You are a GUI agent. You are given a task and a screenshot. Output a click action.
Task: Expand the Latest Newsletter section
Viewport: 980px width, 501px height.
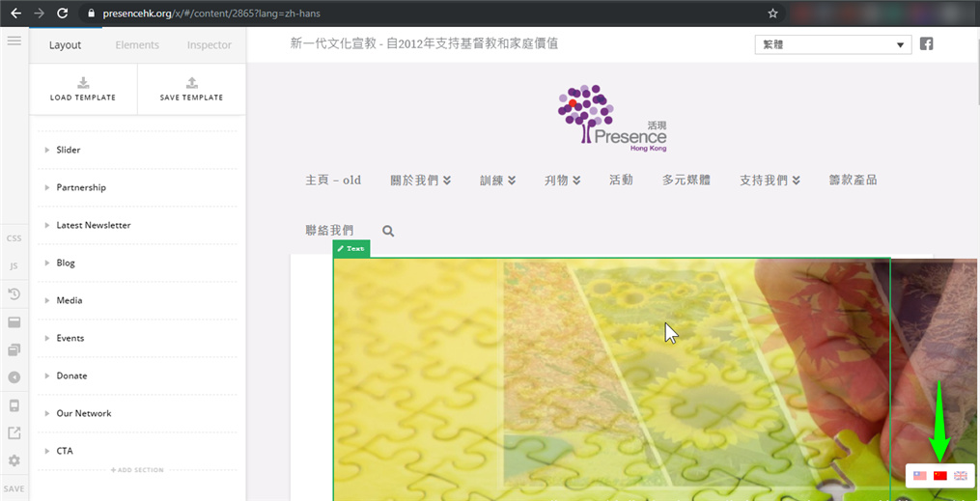pos(93,225)
